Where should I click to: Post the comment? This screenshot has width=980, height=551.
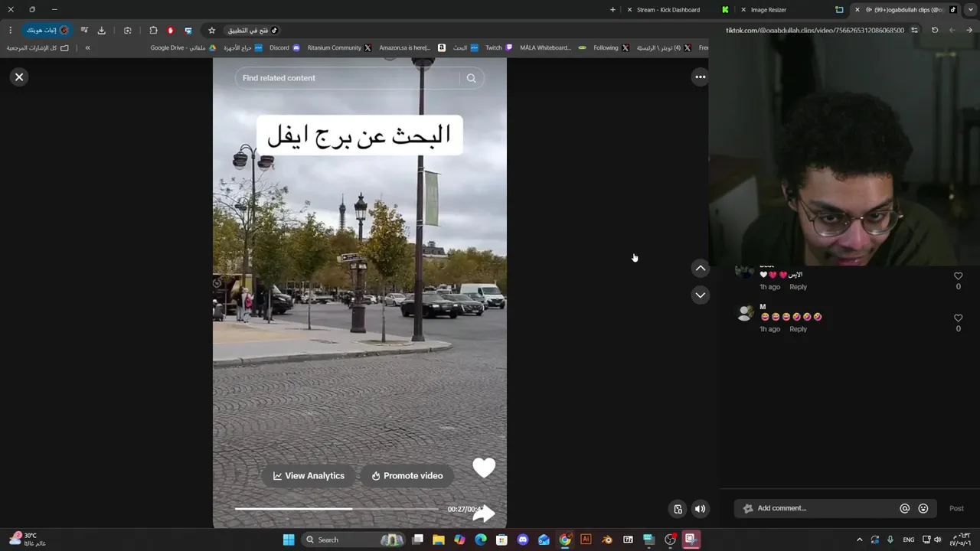(956, 508)
